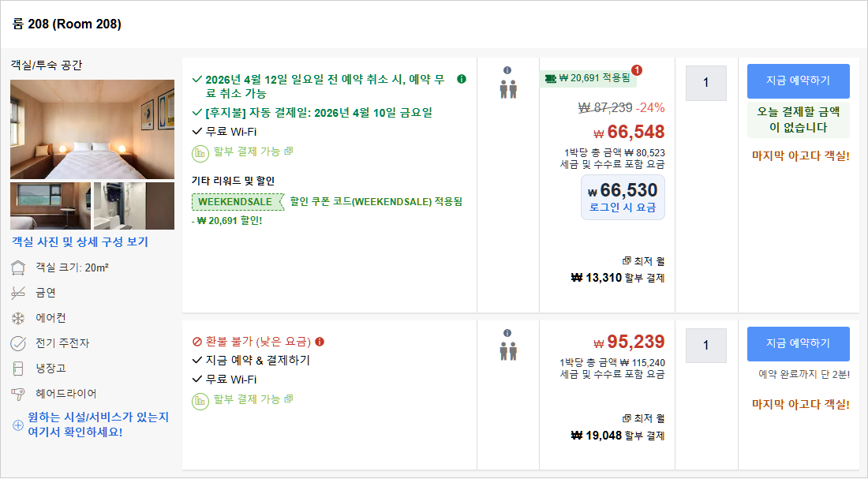Click two-guest occupancy icon in second row
Viewport: 868px width, 479px height.
click(507, 351)
